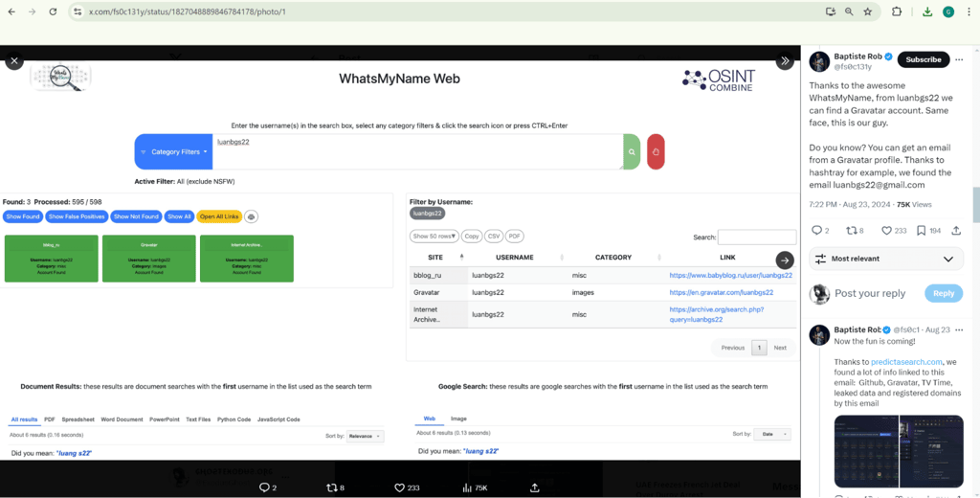This screenshot has height=498, width=980.
Task: Click heart icon with 233 in side panel
Action: [x=886, y=230]
